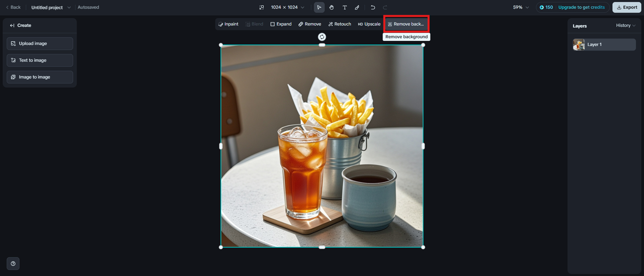This screenshot has width=644, height=276.
Task: Select the pointer selection tool
Action: (x=319, y=8)
